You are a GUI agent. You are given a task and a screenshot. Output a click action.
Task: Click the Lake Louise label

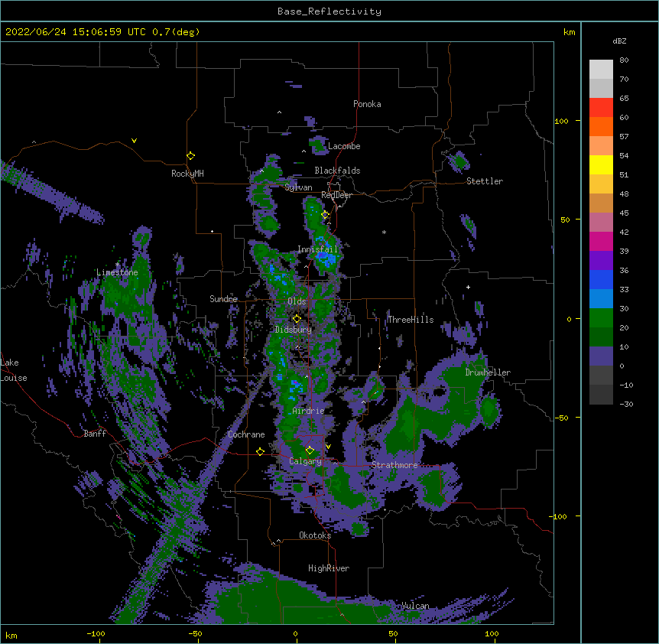[14, 370]
